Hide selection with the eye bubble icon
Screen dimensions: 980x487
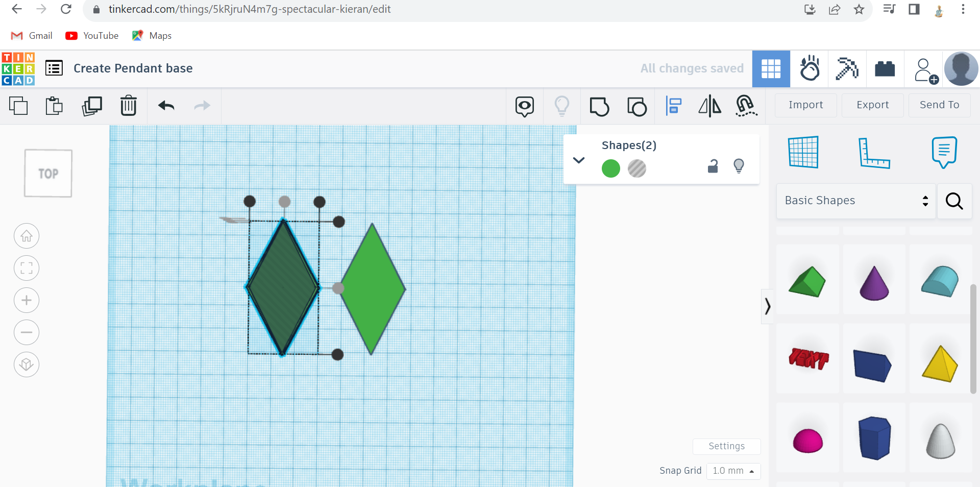[525, 106]
